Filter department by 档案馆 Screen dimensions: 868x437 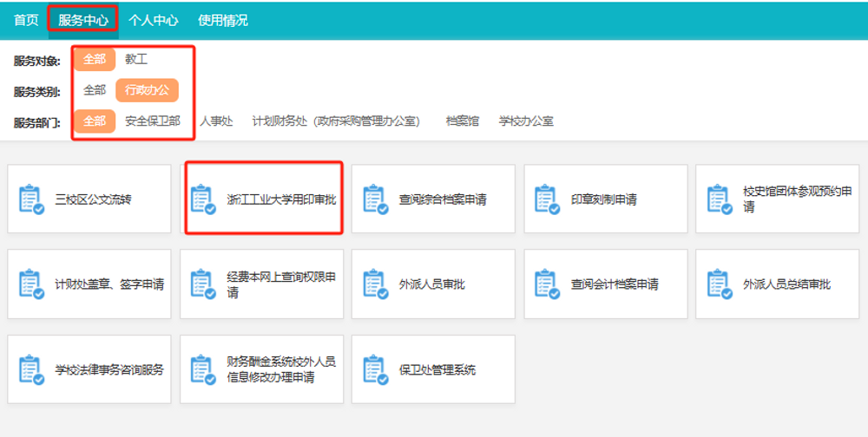pos(462,121)
